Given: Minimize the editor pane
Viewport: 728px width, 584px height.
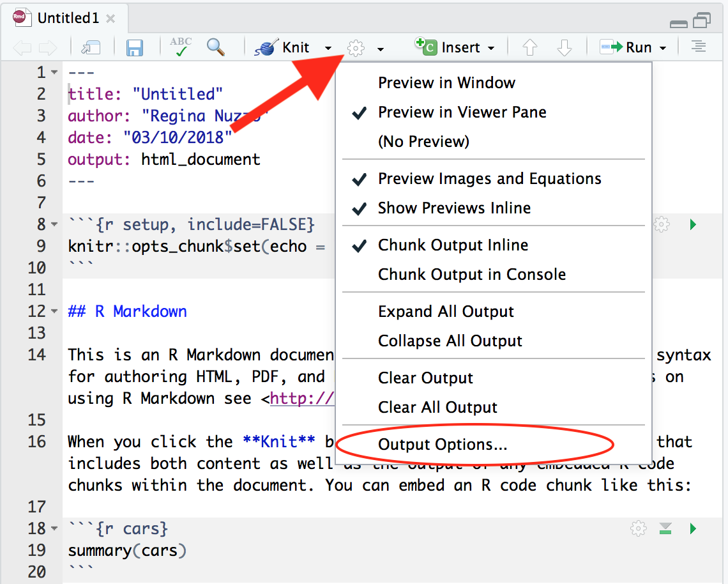Looking at the screenshot, I should (x=679, y=24).
